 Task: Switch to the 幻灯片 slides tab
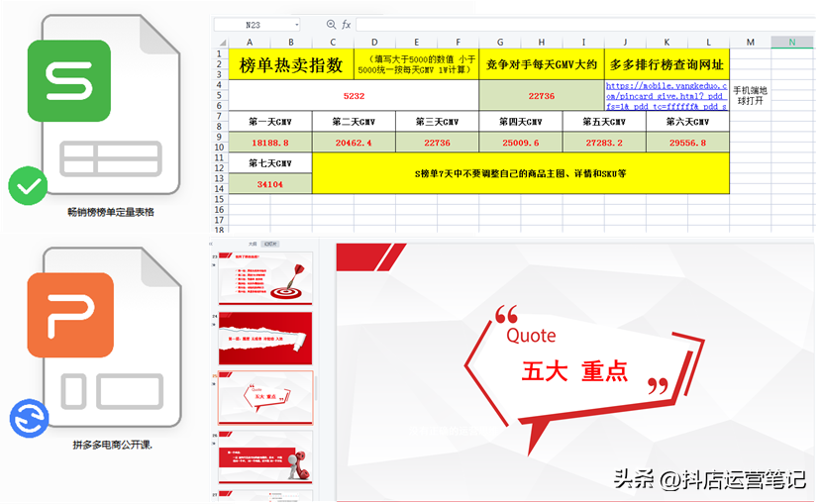point(270,244)
